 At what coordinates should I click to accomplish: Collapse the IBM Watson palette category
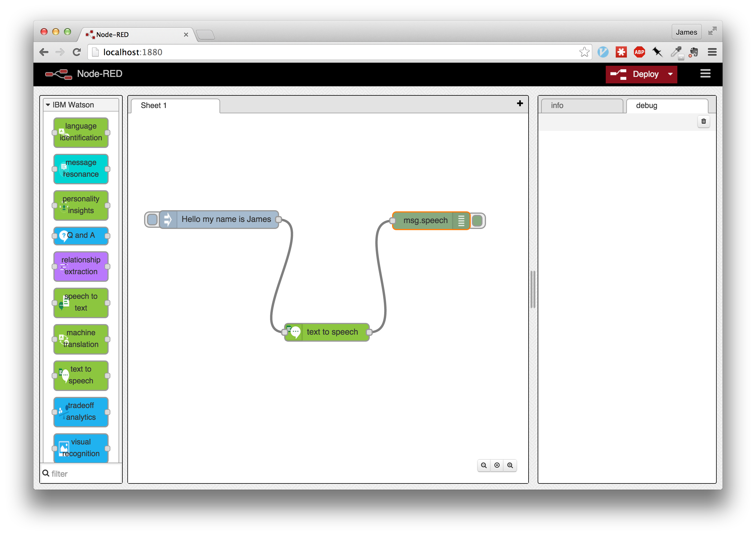[x=81, y=104]
